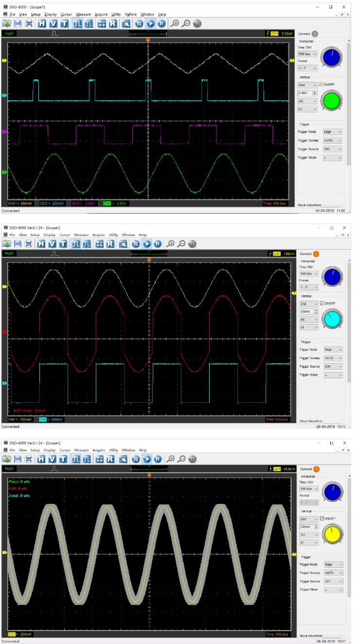Click the CH3 ground marker beside the purple waveform
Viewport: 354px width, 644px height.
click(x=4, y=132)
